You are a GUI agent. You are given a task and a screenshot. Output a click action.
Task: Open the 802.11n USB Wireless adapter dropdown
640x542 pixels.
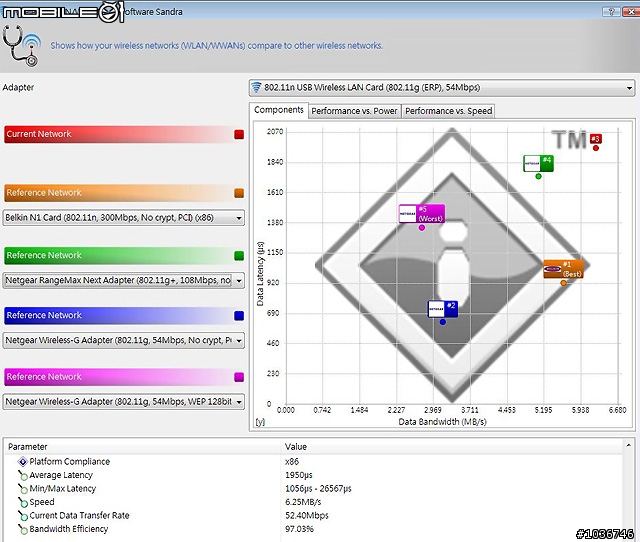coord(442,88)
